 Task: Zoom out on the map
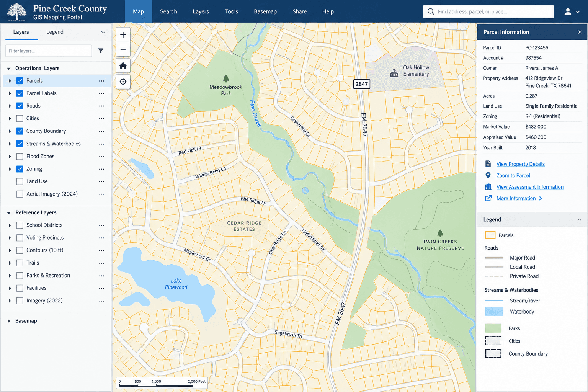pos(123,49)
